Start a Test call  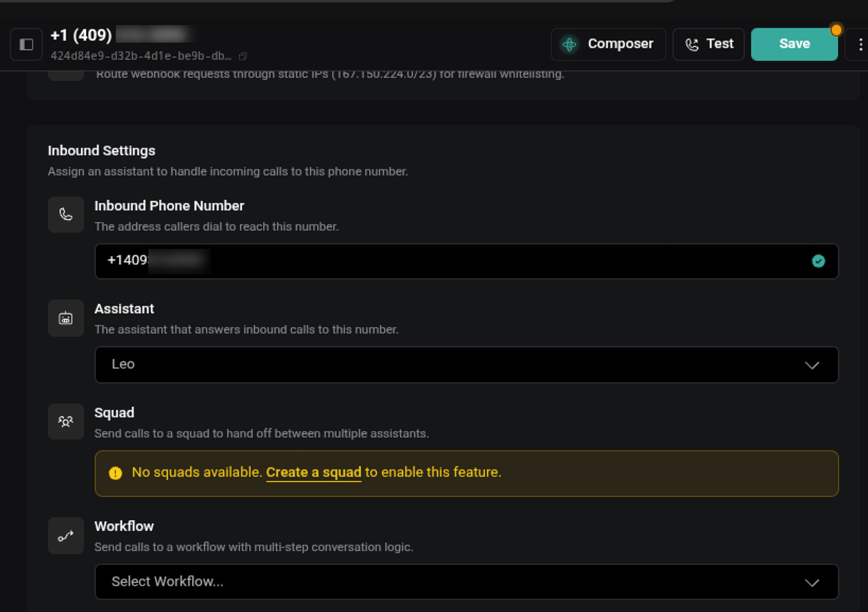pos(708,45)
